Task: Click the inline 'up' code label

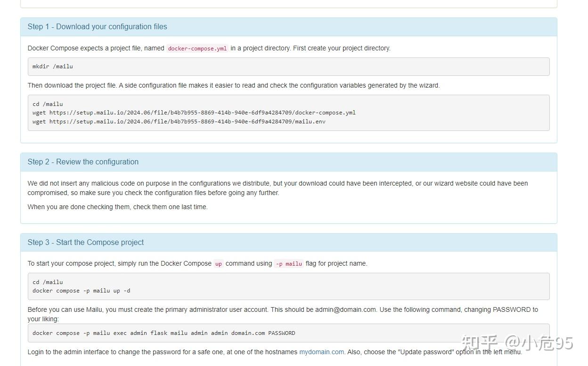Action: (x=219, y=264)
